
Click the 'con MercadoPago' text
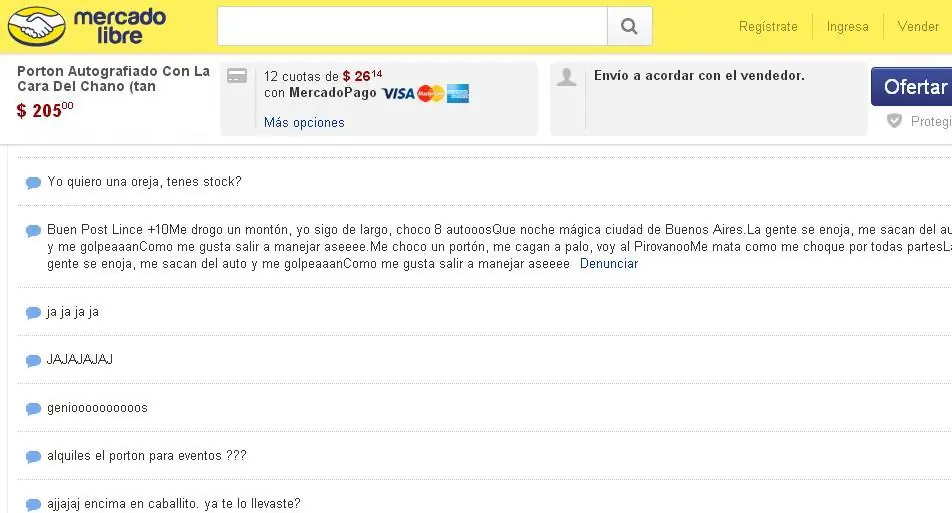click(320, 93)
